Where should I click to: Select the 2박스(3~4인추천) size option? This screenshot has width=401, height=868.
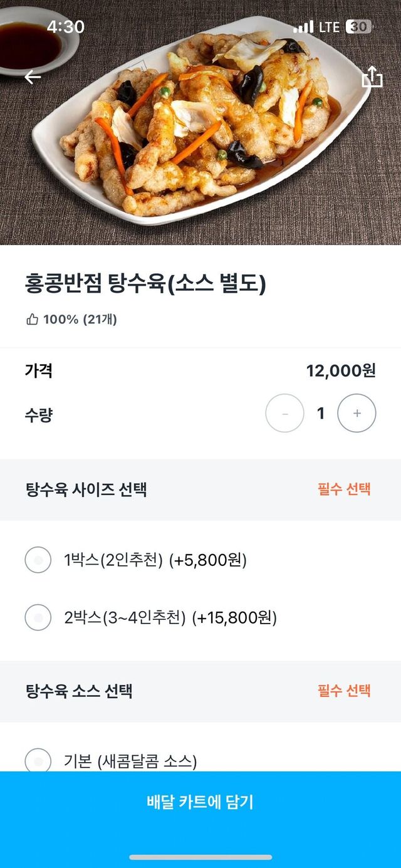[x=38, y=618]
